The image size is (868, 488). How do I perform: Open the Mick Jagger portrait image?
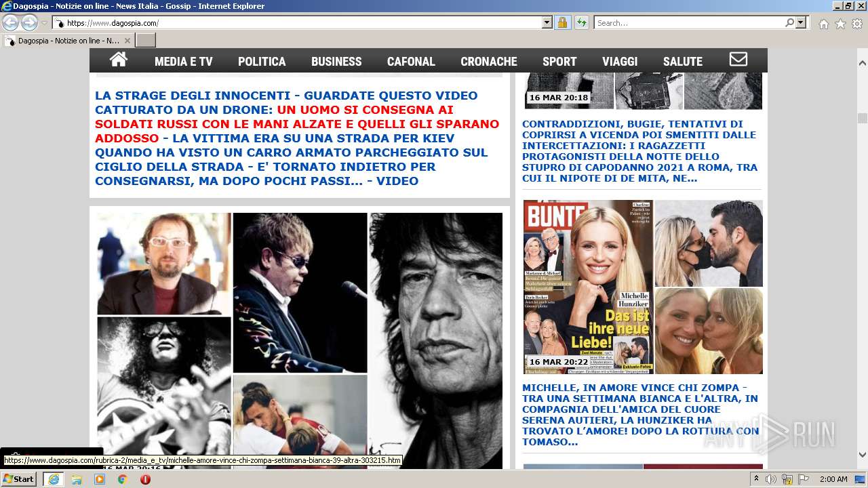point(436,341)
